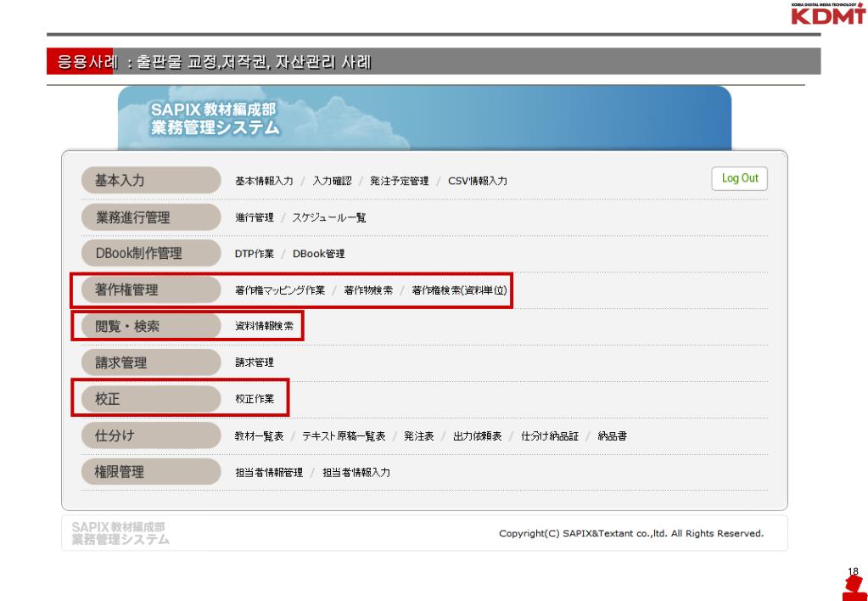868x601 pixels.
Task: Select the 権限管理 category button
Action: (x=151, y=472)
